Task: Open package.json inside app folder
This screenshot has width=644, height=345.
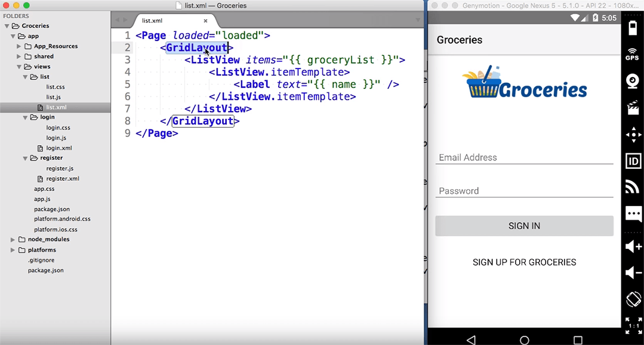Action: click(x=52, y=209)
